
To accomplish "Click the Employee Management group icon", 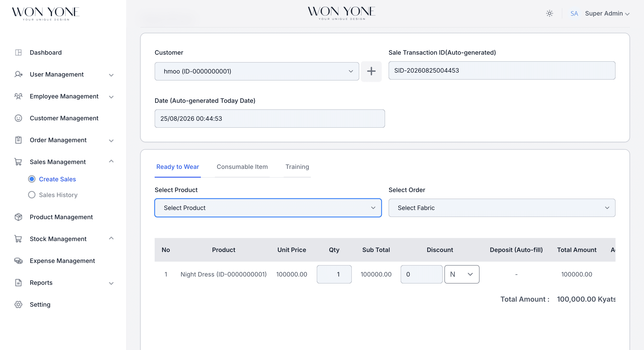I will [x=18, y=96].
